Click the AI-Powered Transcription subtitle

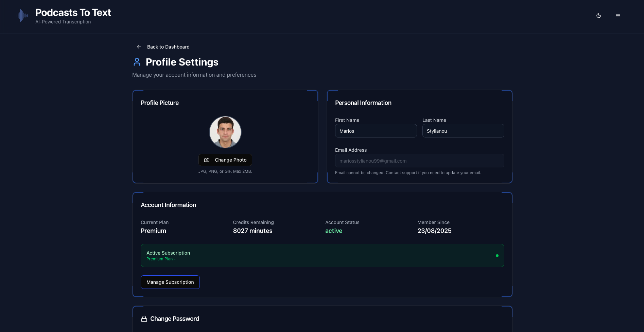(x=63, y=22)
